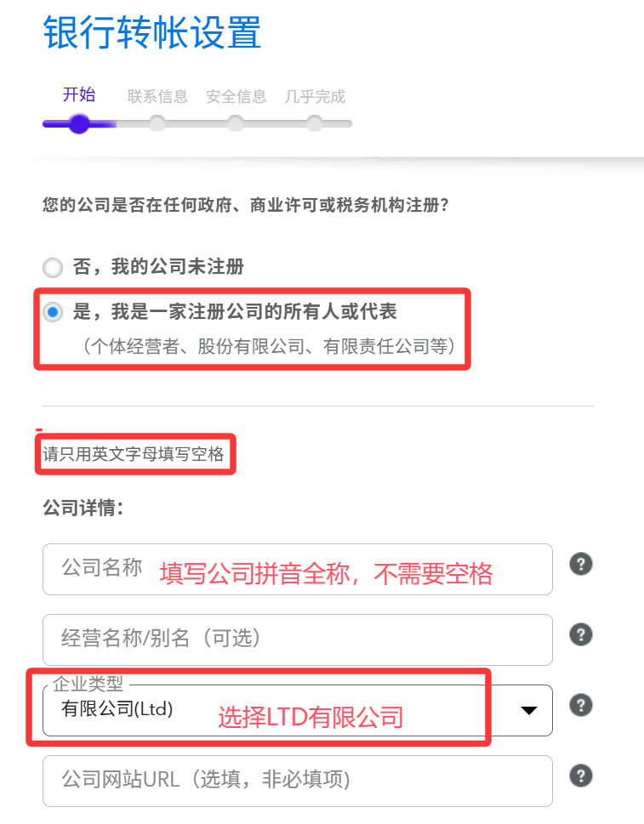Focus the 公司名称 input field

[x=298, y=569]
